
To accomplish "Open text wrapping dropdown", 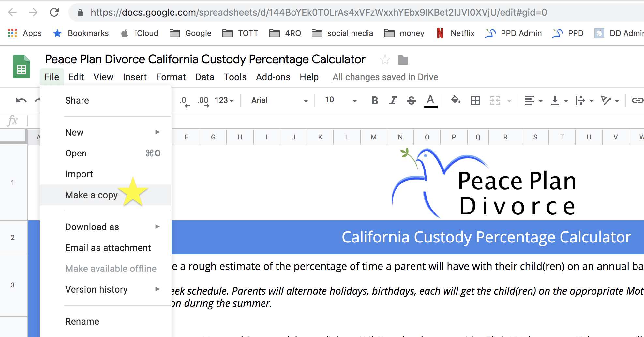I will click(585, 100).
